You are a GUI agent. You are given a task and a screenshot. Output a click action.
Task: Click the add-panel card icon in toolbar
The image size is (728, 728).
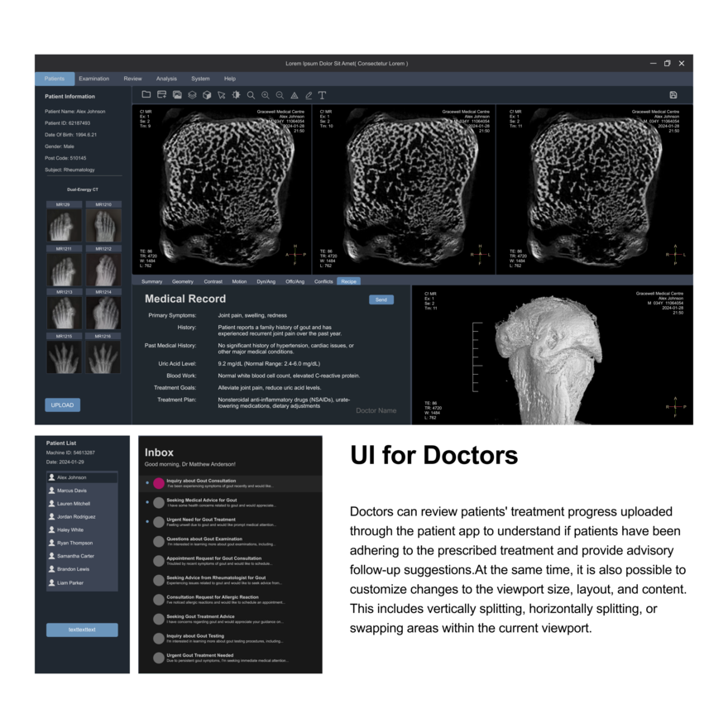click(x=161, y=94)
